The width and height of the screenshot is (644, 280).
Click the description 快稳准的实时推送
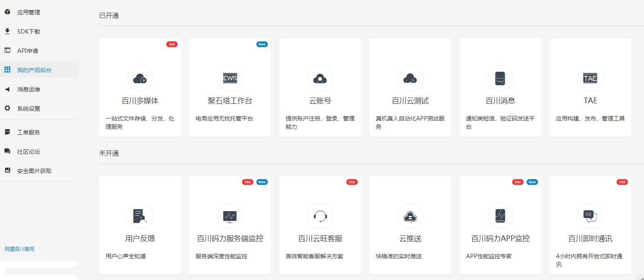pyautogui.click(x=399, y=256)
